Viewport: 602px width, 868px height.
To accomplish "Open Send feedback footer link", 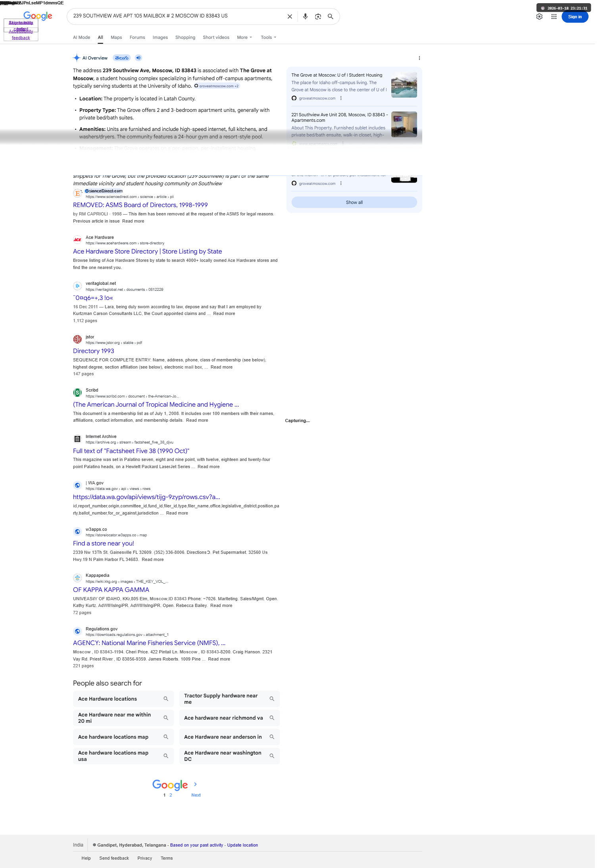I will (114, 858).
